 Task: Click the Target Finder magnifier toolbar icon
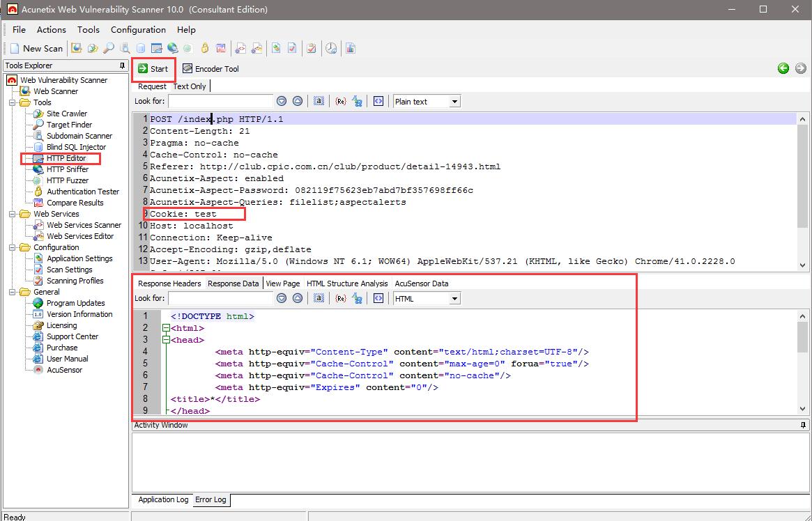click(109, 48)
